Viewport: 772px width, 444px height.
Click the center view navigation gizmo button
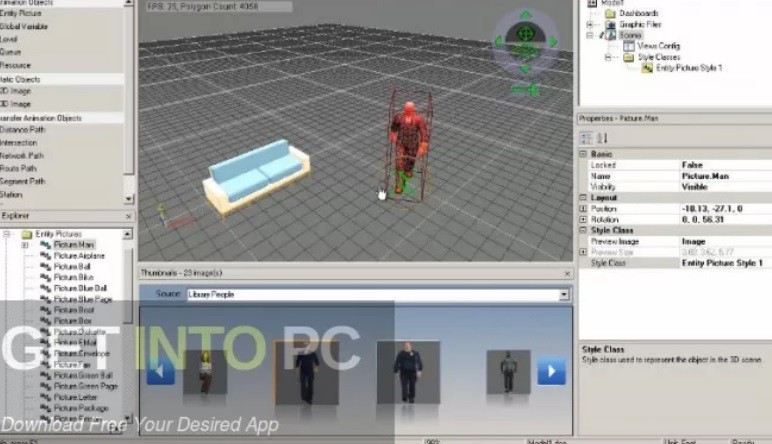(524, 34)
